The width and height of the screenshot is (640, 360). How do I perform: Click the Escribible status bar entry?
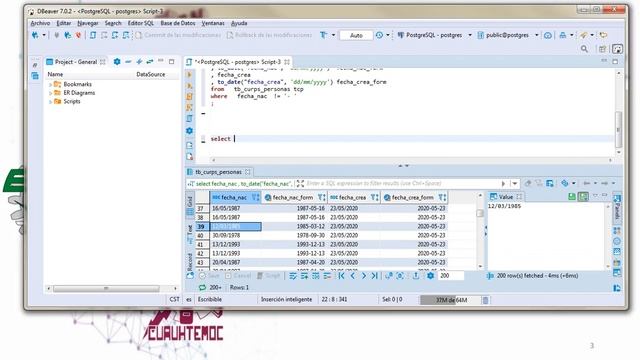pyautogui.click(x=210, y=300)
